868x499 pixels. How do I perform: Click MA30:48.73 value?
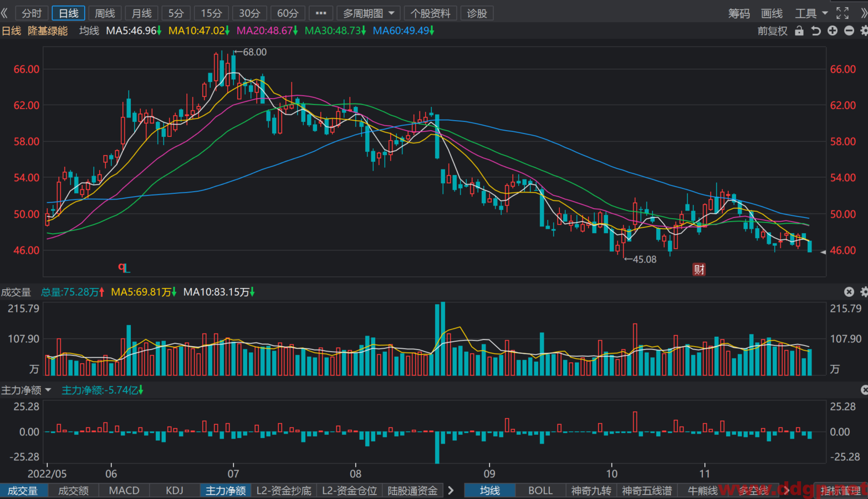click(x=335, y=31)
